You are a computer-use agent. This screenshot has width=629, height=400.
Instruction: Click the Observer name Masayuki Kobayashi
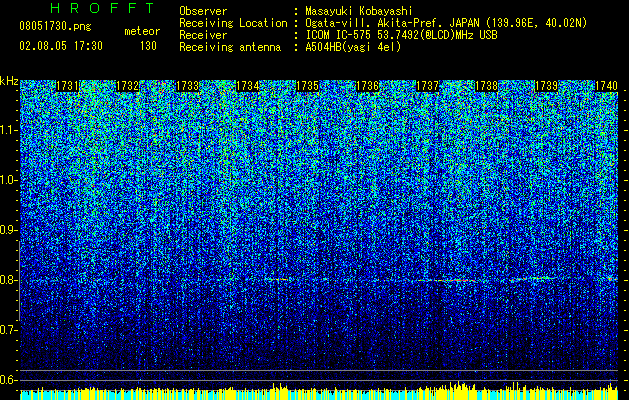[x=359, y=11]
